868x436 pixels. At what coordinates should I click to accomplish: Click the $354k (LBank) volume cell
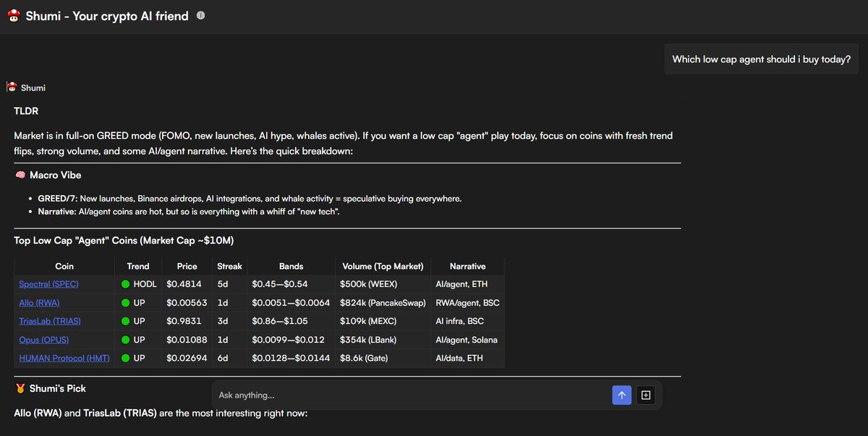383,340
